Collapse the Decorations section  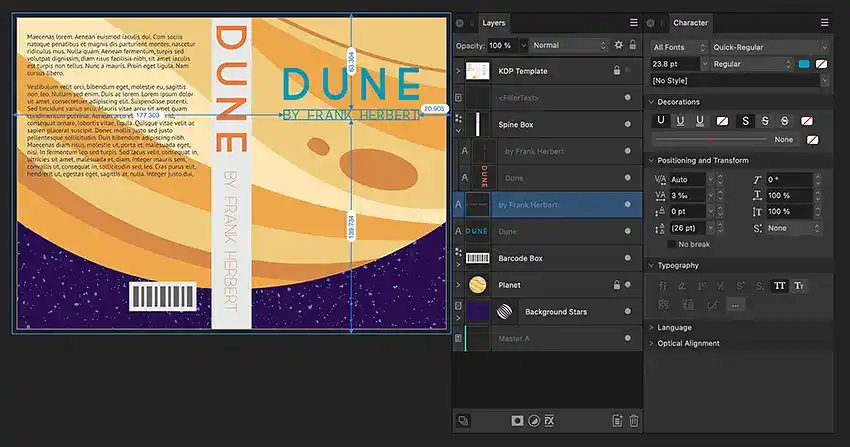pos(652,102)
